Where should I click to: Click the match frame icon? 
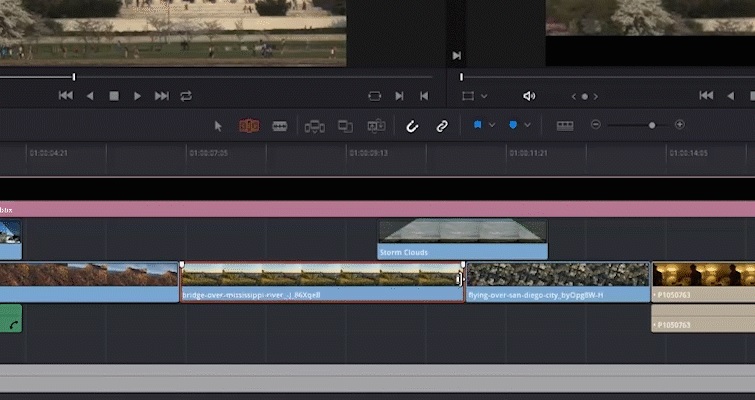(x=375, y=96)
